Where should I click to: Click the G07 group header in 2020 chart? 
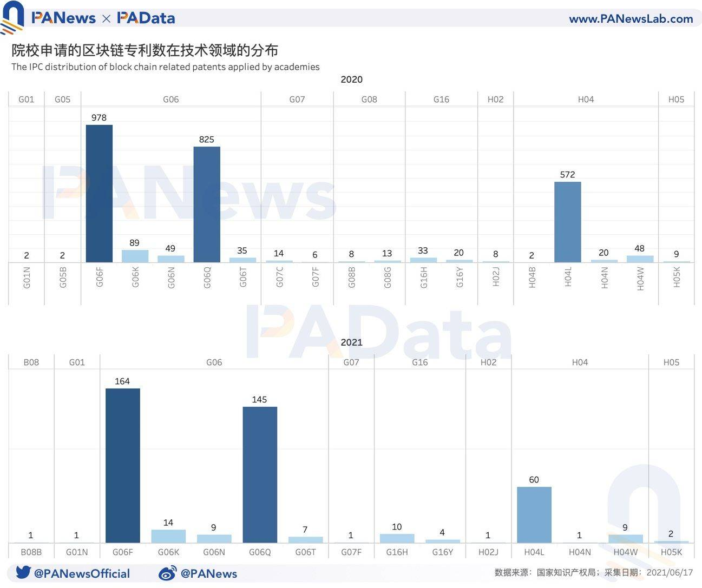[297, 99]
